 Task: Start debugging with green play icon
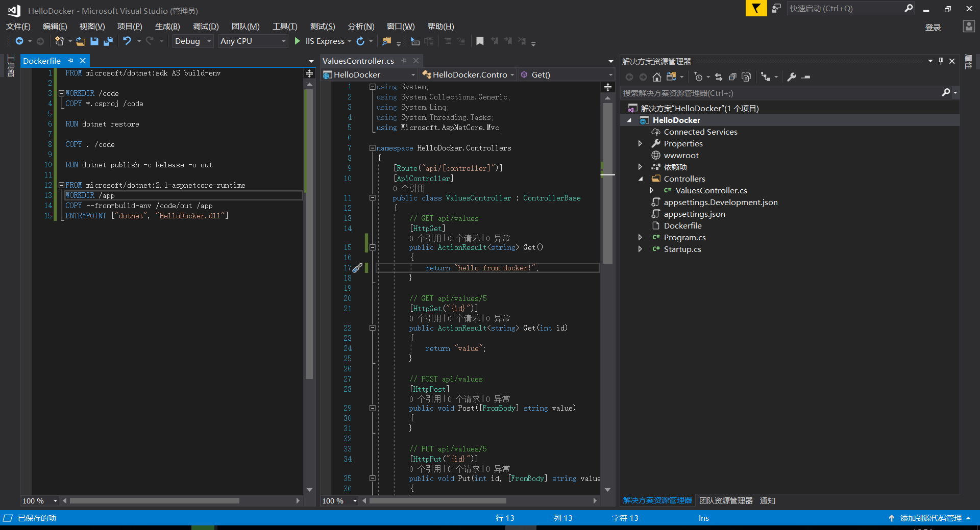coord(298,41)
